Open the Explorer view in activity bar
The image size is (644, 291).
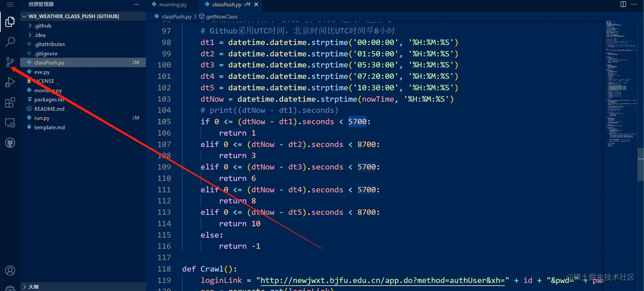pyautogui.click(x=10, y=22)
